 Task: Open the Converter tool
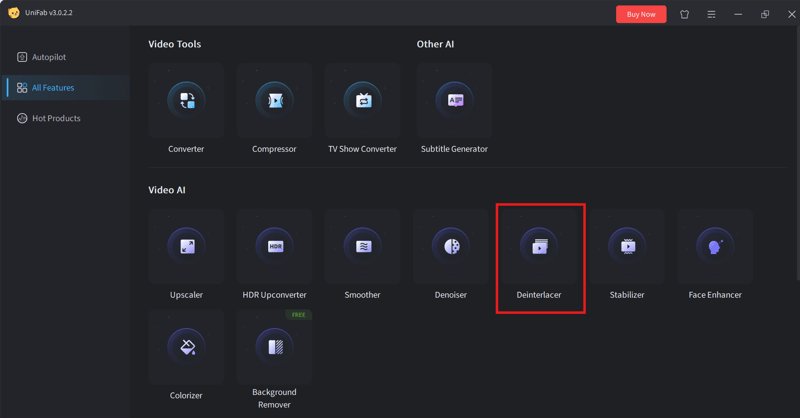[x=186, y=101]
